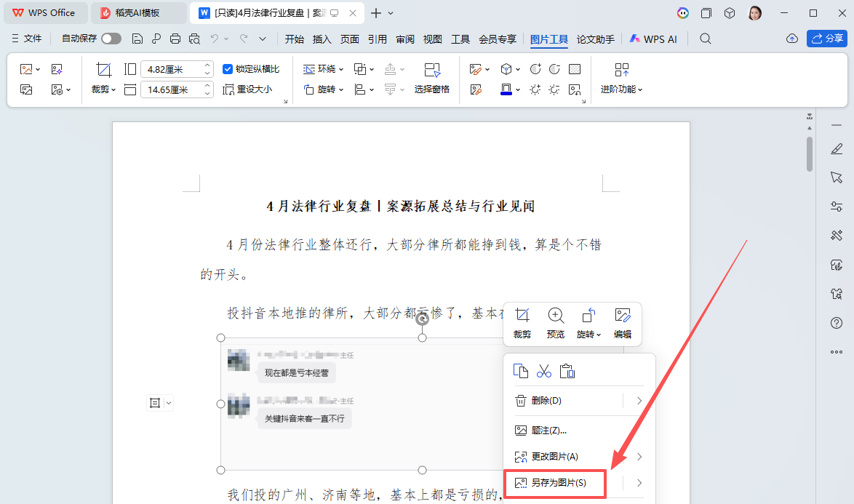Click the picture border color swatch

[x=506, y=89]
